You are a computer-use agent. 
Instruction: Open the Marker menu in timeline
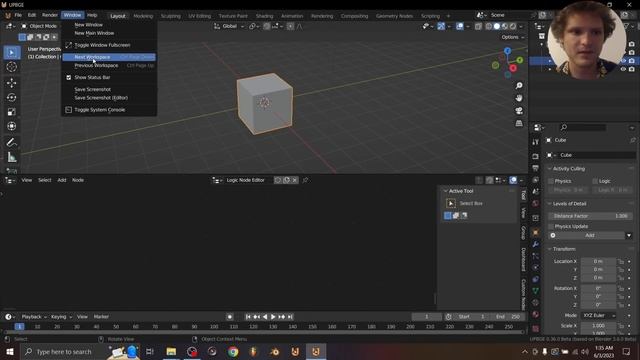point(101,317)
